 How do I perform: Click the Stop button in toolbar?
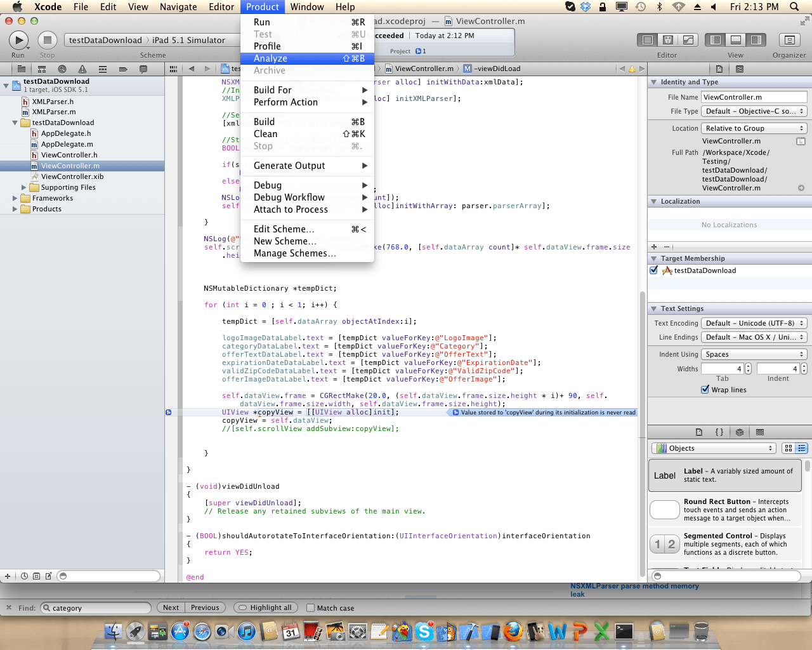tap(47, 41)
